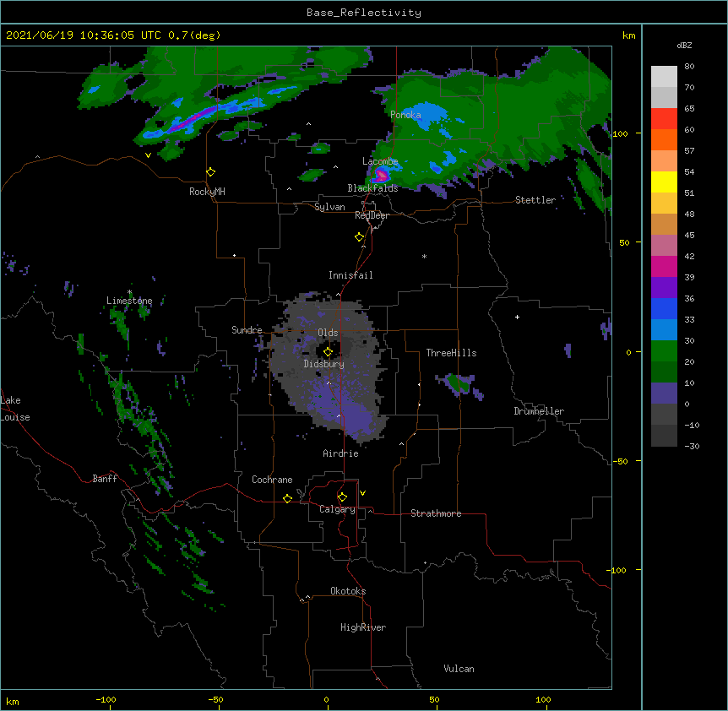Click the 45 value on the dBZ legend
This screenshot has height=711, width=728.
[689, 236]
